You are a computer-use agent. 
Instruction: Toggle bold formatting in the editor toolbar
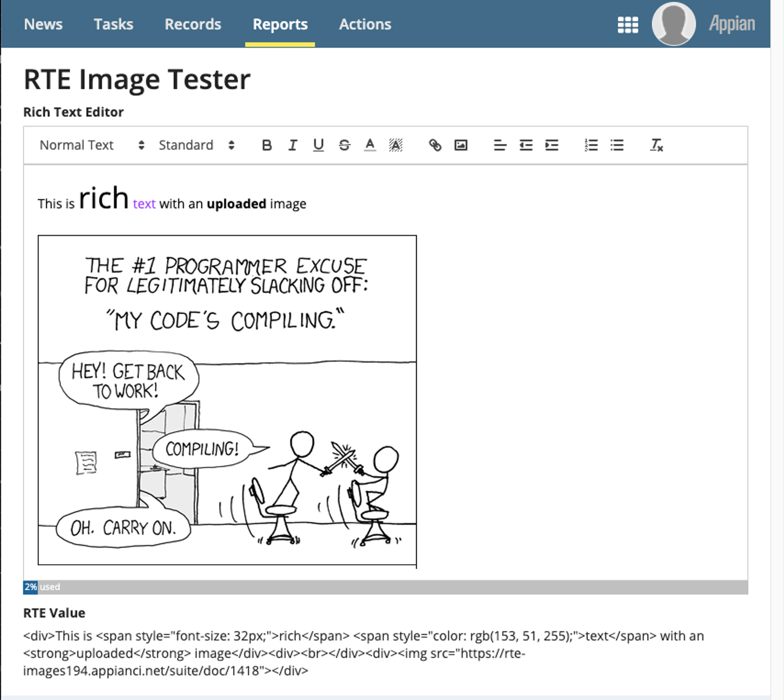267,145
